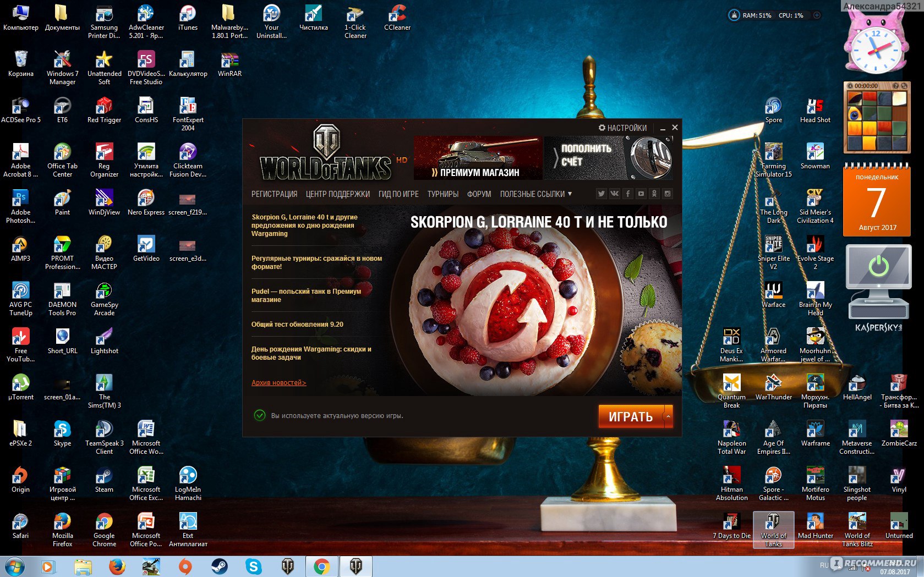Open ГИД ПО ИГРЕ menu item
The image size is (924, 577).
[x=398, y=194]
